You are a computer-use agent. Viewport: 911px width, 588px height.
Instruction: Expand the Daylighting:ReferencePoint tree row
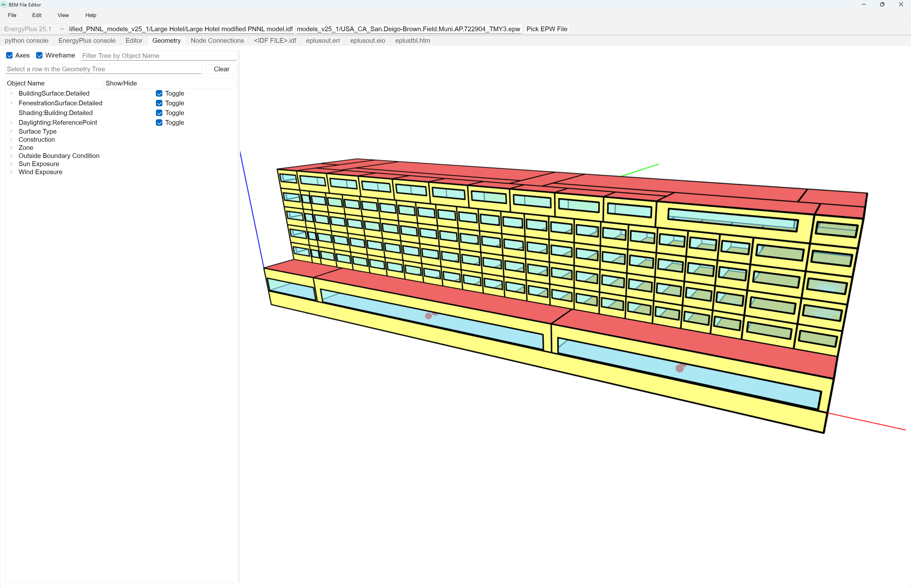12,122
